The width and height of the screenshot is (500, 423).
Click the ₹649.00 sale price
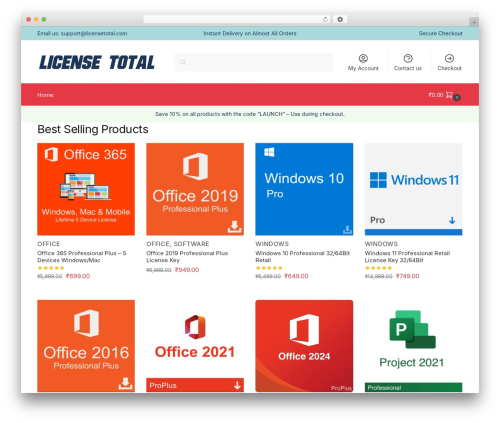click(x=296, y=276)
